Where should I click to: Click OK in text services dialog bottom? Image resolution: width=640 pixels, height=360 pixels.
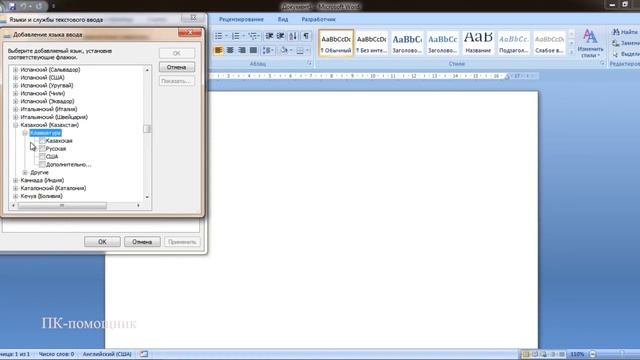tap(102, 242)
